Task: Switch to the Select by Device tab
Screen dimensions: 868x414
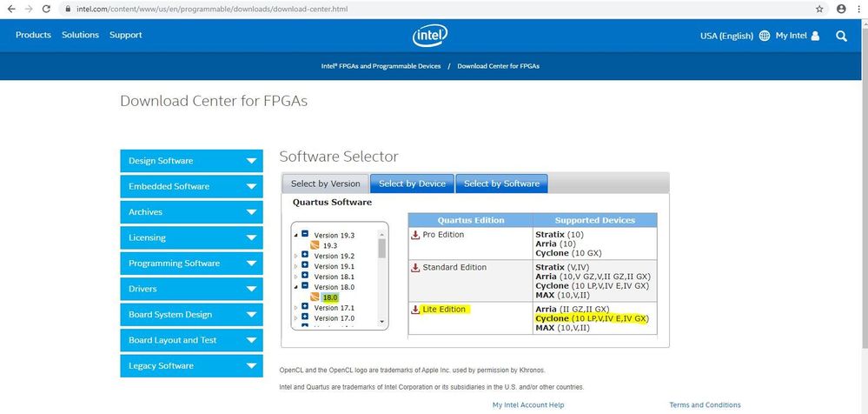Action: point(412,184)
